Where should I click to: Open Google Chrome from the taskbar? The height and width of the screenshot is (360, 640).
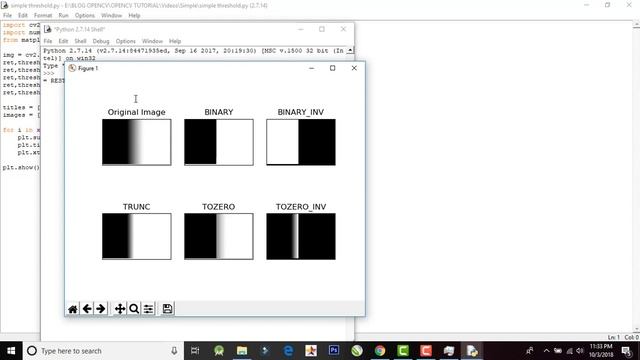pos(380,351)
